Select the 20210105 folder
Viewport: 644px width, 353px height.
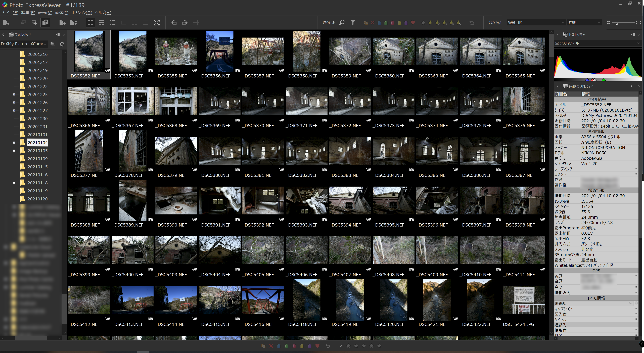click(x=37, y=151)
